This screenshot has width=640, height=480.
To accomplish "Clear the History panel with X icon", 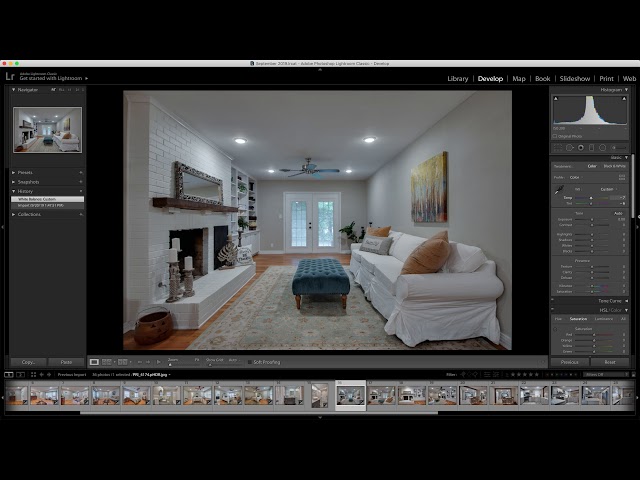I will pos(81,191).
